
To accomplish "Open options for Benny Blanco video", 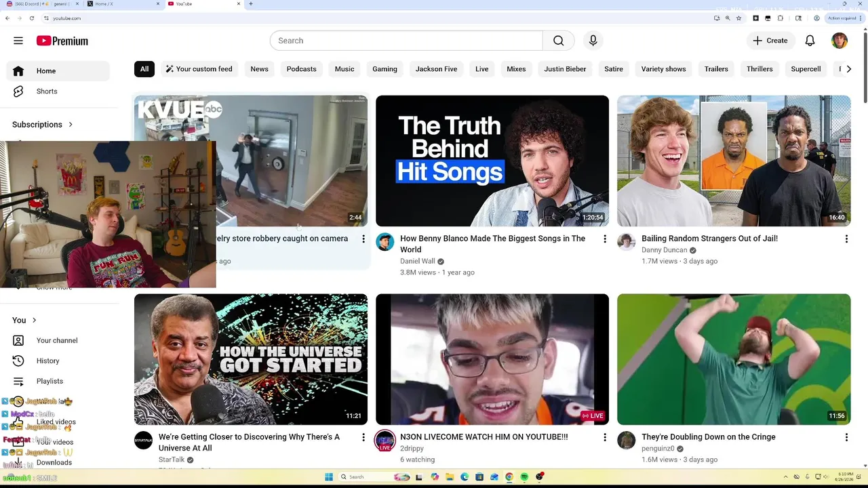I will point(605,239).
